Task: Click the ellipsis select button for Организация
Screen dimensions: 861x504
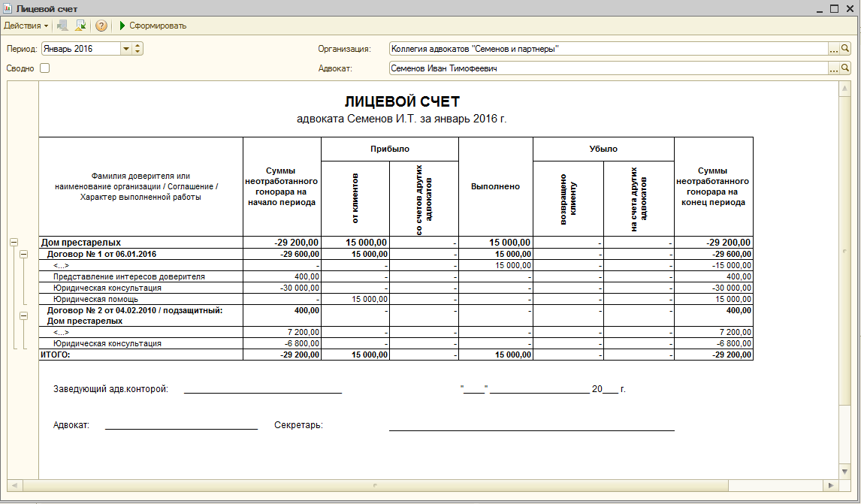Action: [834, 49]
